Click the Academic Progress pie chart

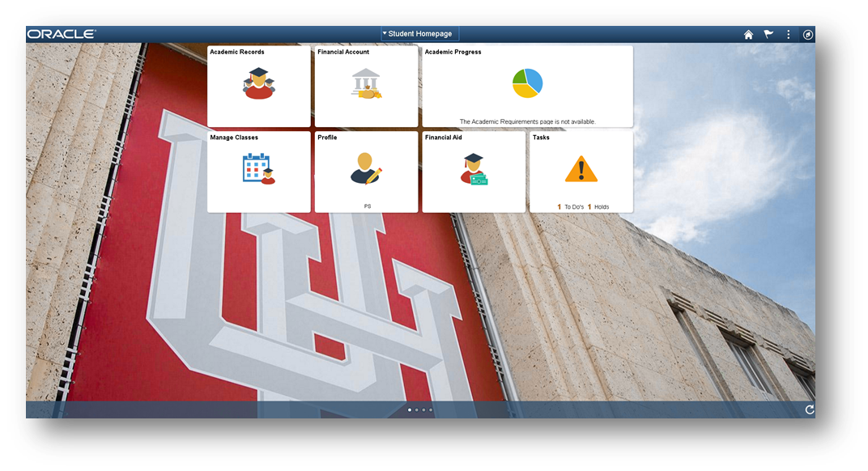click(x=527, y=83)
